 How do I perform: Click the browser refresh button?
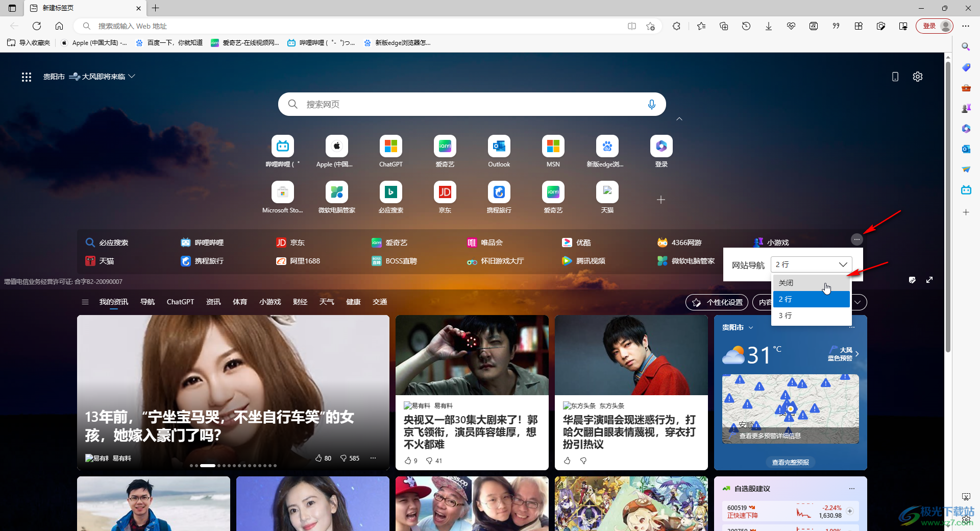tap(37, 26)
